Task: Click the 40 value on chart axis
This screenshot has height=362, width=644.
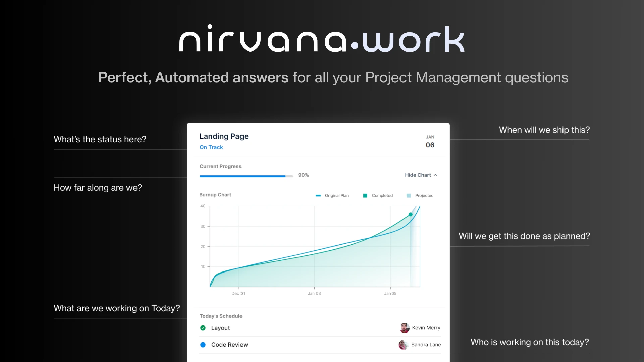Action: [203, 206]
